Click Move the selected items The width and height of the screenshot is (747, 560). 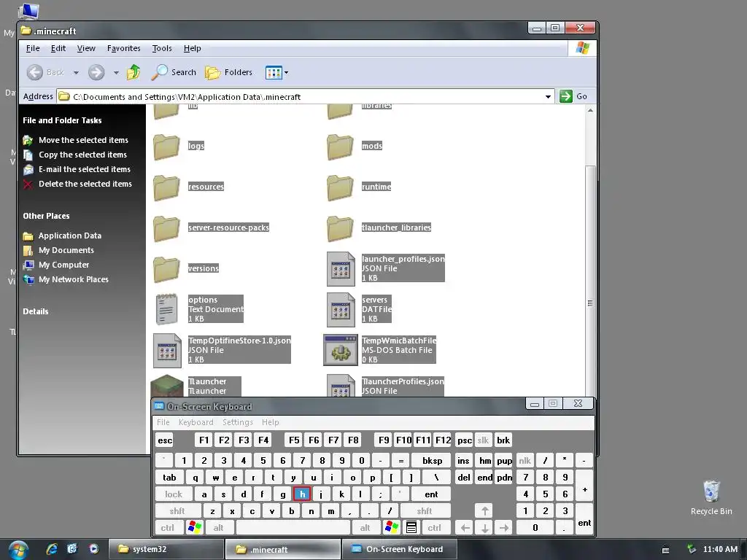(x=83, y=140)
